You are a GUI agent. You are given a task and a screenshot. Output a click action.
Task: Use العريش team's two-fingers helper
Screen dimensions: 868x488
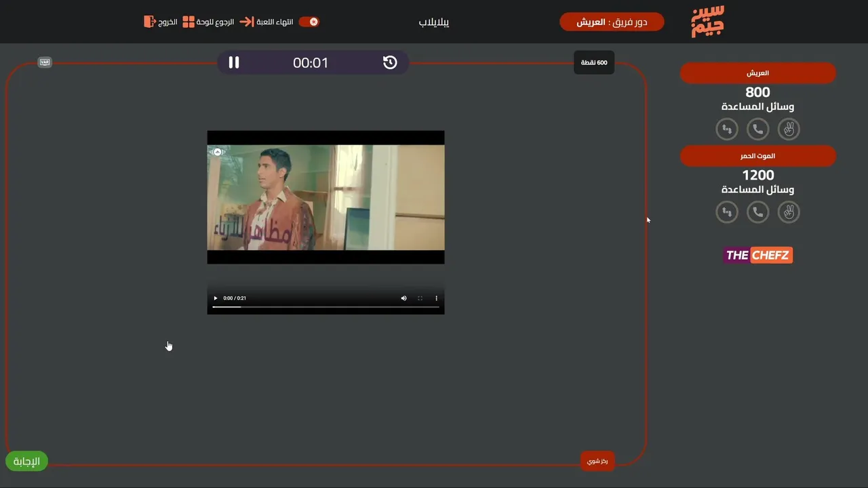coord(789,129)
